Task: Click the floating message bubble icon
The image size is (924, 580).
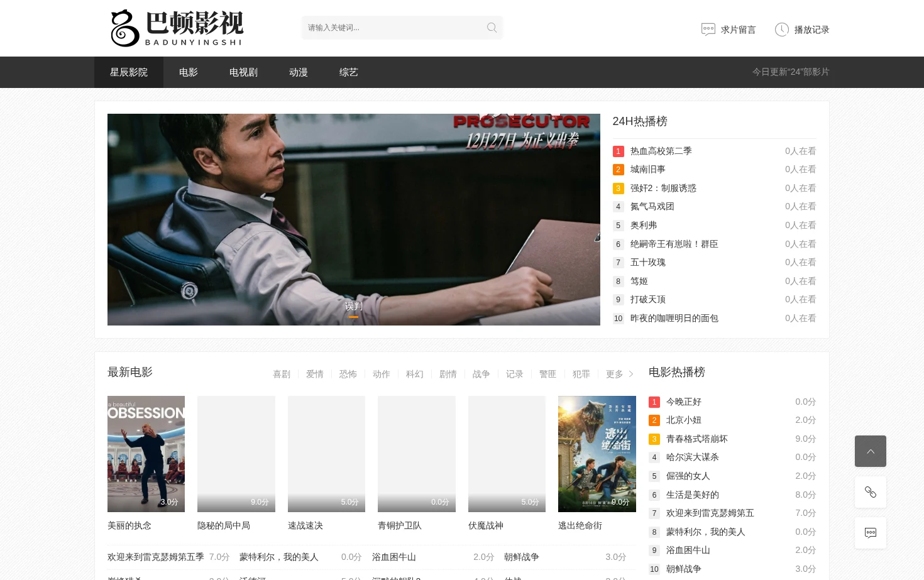Action: point(871,533)
